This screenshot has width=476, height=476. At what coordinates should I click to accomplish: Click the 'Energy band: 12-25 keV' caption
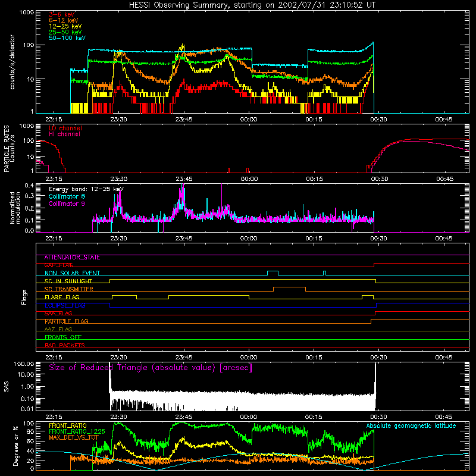coord(86,189)
